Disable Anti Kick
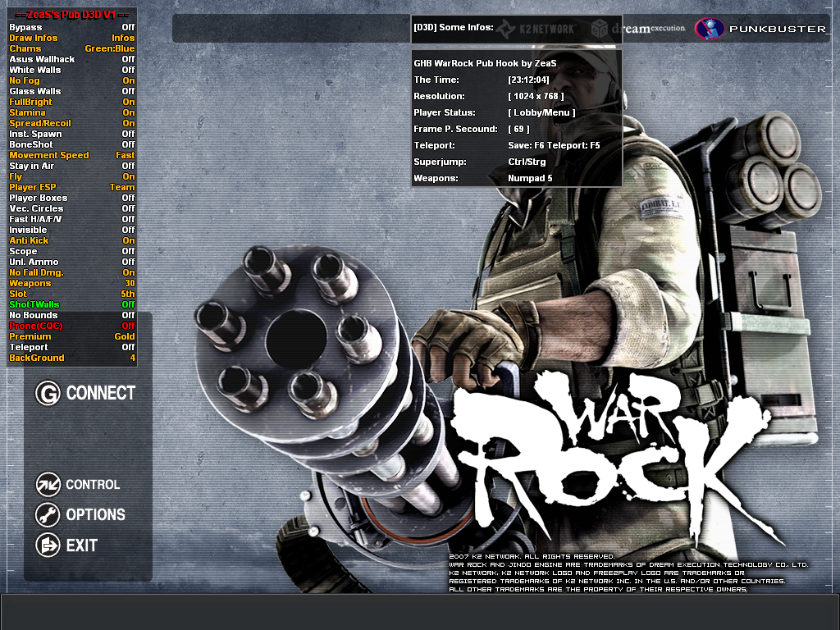Screen dimensions: 840x630 72,241
